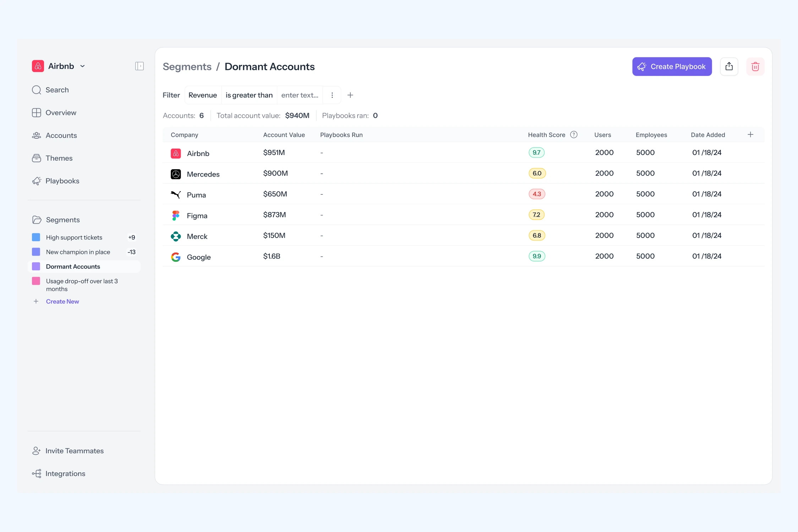Image resolution: width=798 pixels, height=532 pixels.
Task: Add another filter with plus icon
Action: point(350,95)
